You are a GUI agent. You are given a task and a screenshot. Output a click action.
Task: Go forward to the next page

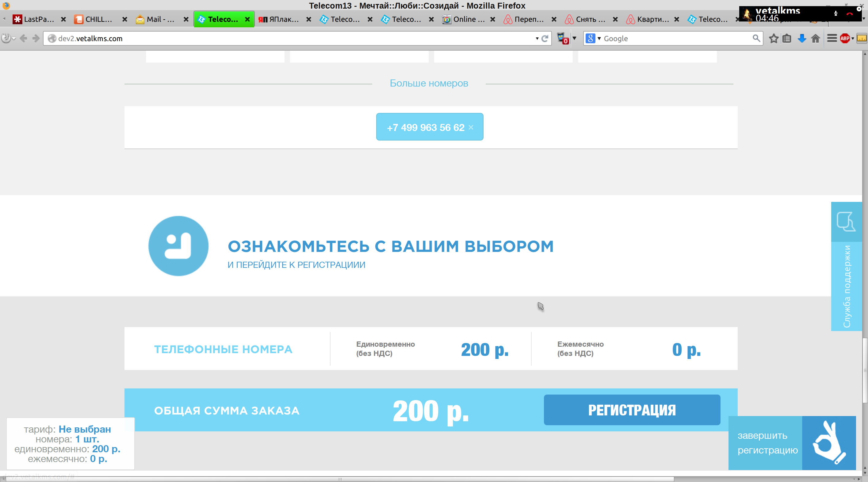pos(36,38)
